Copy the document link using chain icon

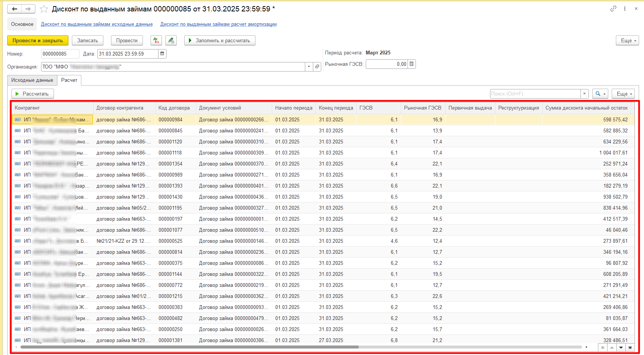click(x=613, y=8)
